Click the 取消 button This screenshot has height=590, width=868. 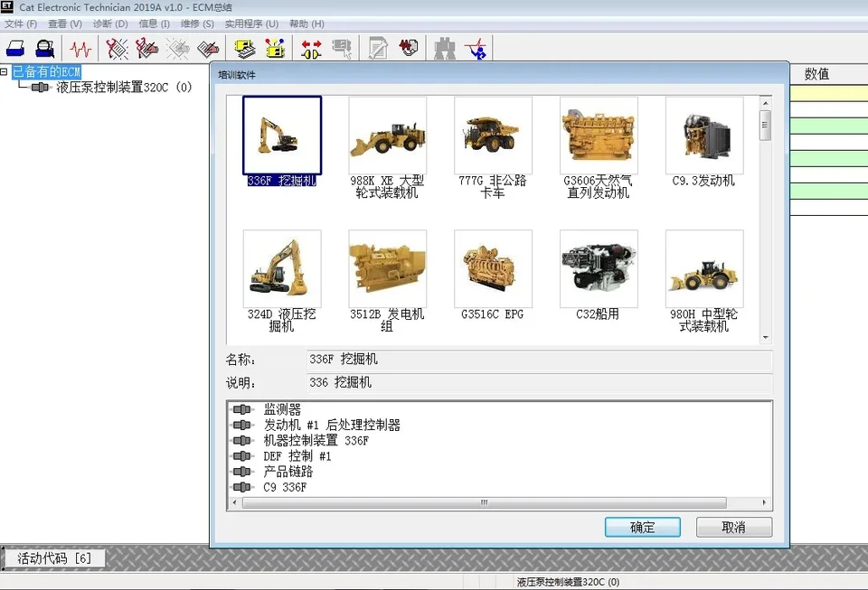pos(734,527)
